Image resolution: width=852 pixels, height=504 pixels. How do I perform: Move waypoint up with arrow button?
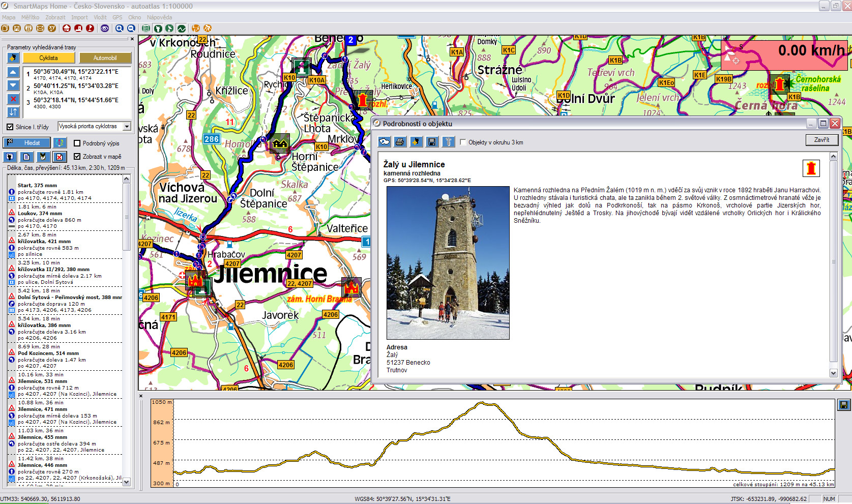(x=13, y=72)
